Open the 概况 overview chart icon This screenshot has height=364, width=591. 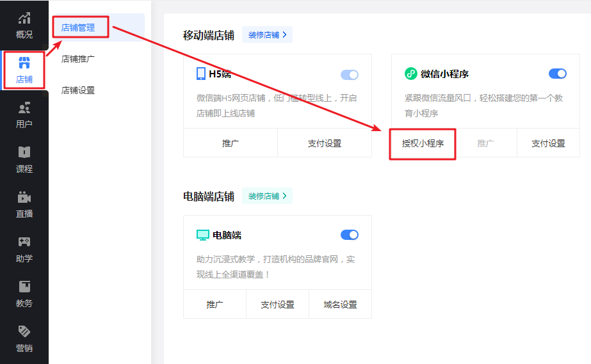pos(24,18)
